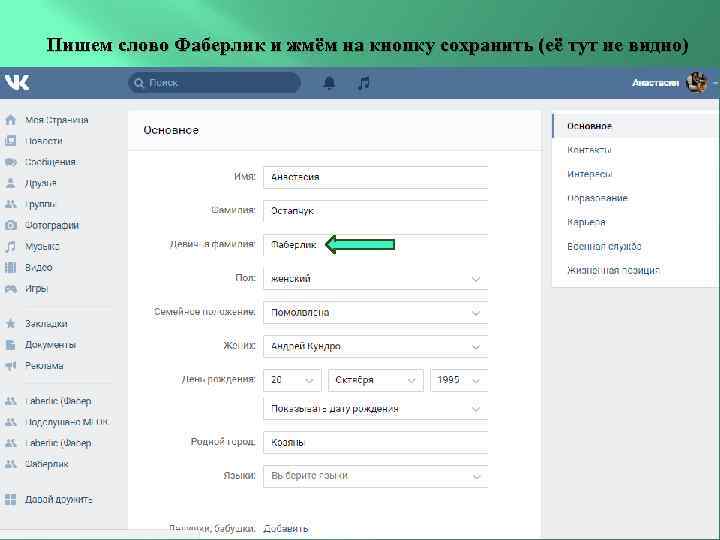
Task: Click the VK logo in header
Action: coord(17,83)
